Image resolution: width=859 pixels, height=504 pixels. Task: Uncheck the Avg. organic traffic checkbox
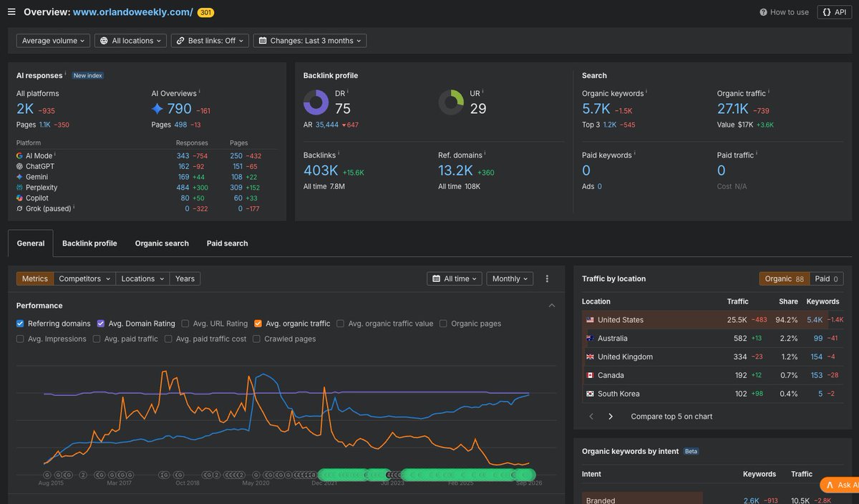[x=258, y=324]
